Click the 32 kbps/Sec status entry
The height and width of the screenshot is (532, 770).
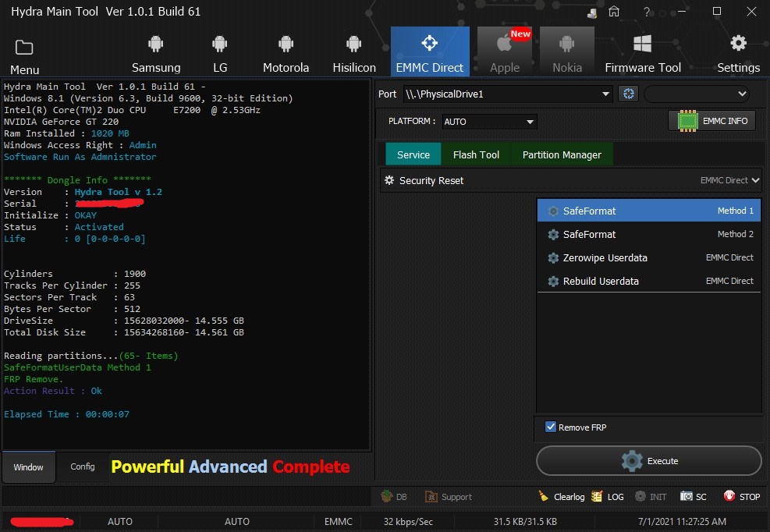click(x=408, y=522)
